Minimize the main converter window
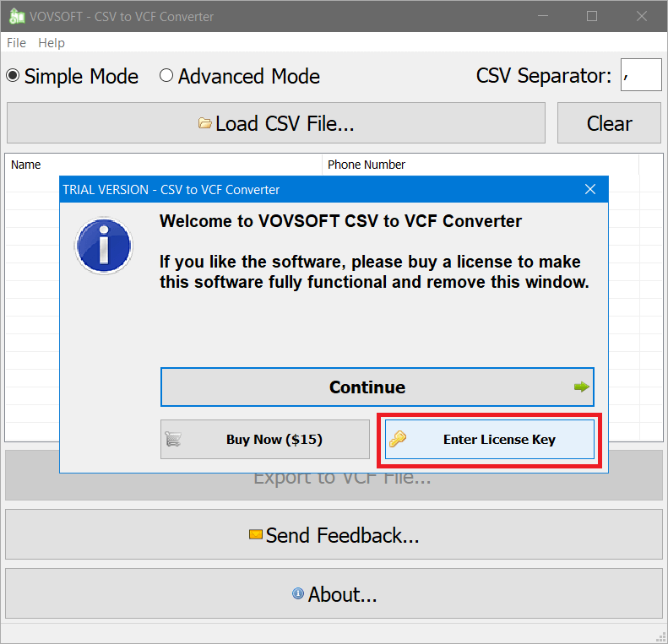The image size is (668, 644). pyautogui.click(x=543, y=16)
